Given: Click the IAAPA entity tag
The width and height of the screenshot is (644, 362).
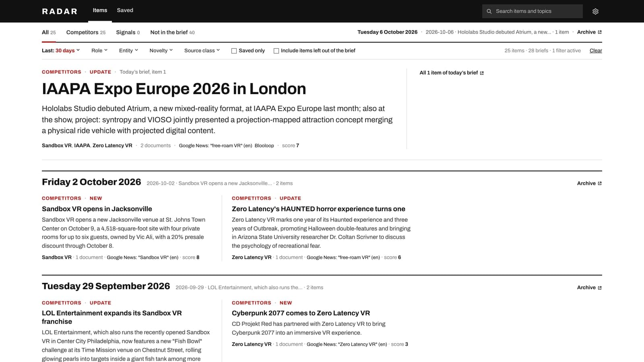Looking at the screenshot, I should [x=82, y=146].
